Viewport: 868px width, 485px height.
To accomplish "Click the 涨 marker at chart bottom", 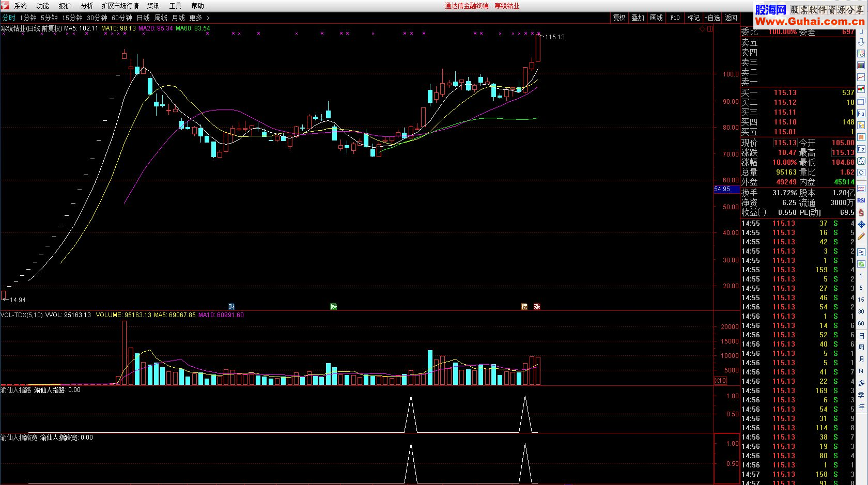I will click(x=537, y=306).
